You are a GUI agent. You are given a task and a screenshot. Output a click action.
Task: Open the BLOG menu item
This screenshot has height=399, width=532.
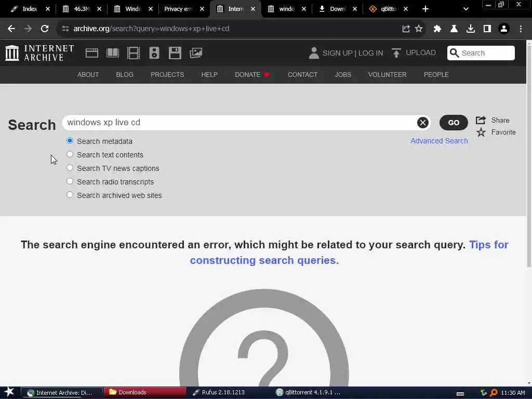click(125, 75)
